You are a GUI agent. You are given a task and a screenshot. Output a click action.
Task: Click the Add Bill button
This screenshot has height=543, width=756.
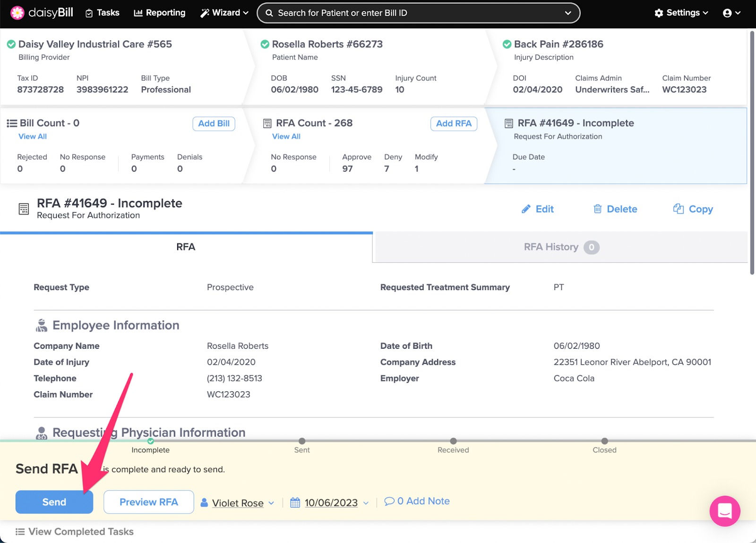(214, 123)
